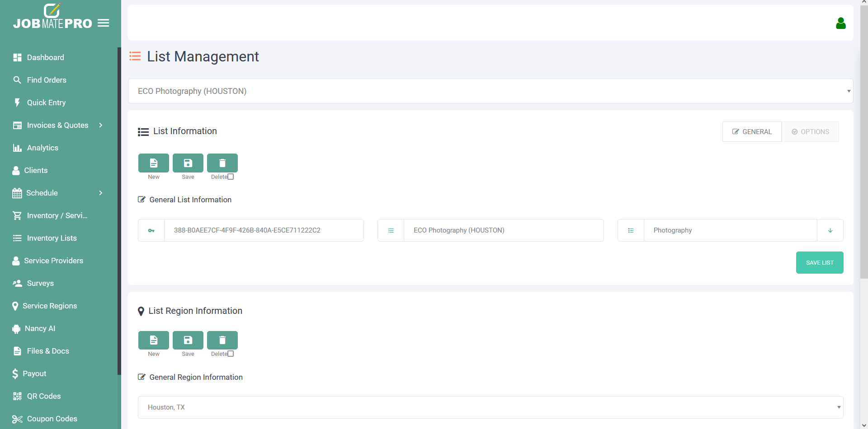Click the trash icon under List Region Information
The height and width of the screenshot is (429, 868).
pyautogui.click(x=222, y=340)
